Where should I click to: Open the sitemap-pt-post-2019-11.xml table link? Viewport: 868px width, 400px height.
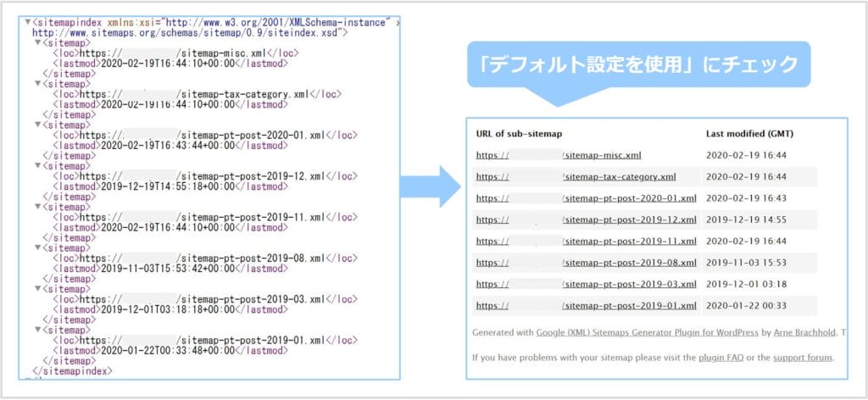(587, 242)
